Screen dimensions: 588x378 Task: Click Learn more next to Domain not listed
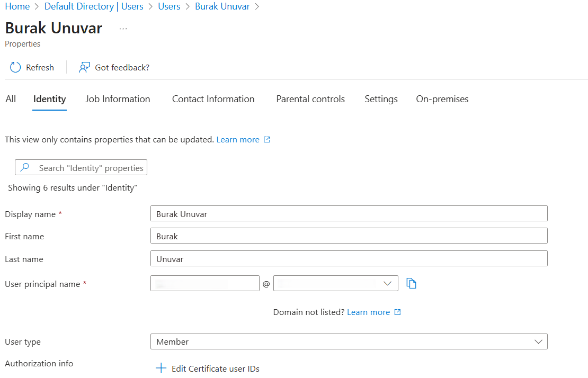coord(368,312)
